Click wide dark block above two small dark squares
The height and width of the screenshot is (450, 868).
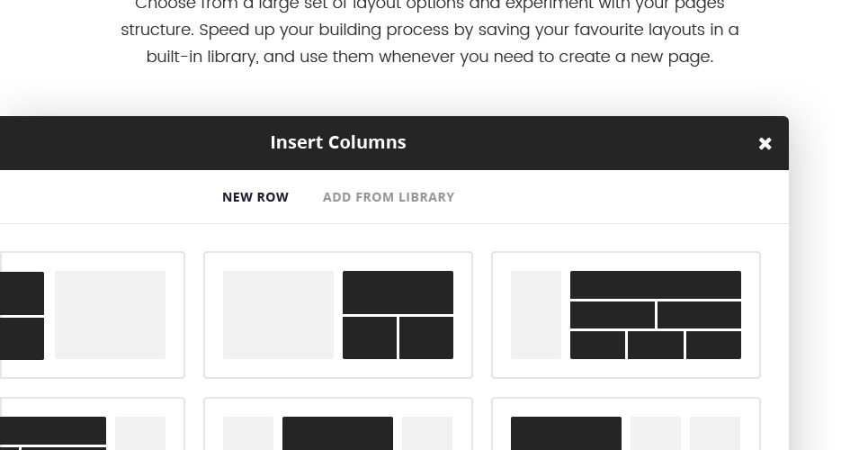(x=398, y=292)
